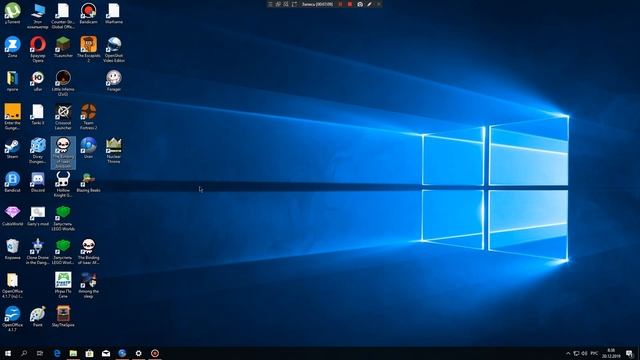The image size is (640, 360).
Task: Select the OpenOffice 4.1.7 application shortcut
Action: click(x=12, y=319)
